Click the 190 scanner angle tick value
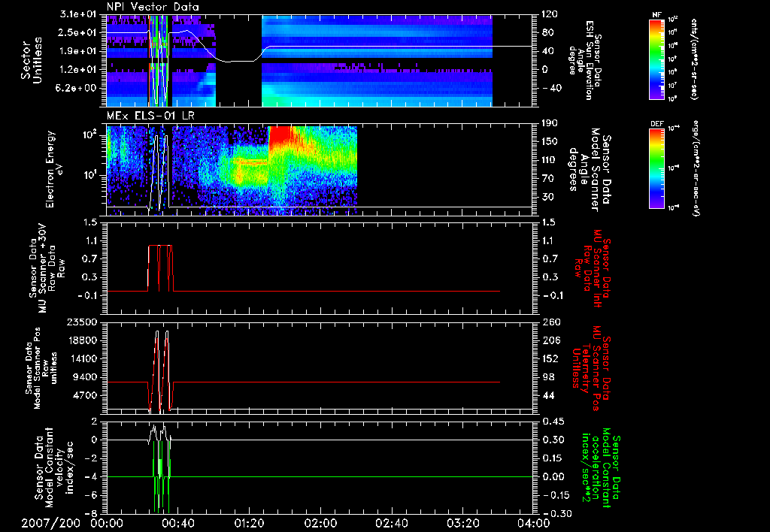Viewport: 770px width, 532px height. (550, 123)
